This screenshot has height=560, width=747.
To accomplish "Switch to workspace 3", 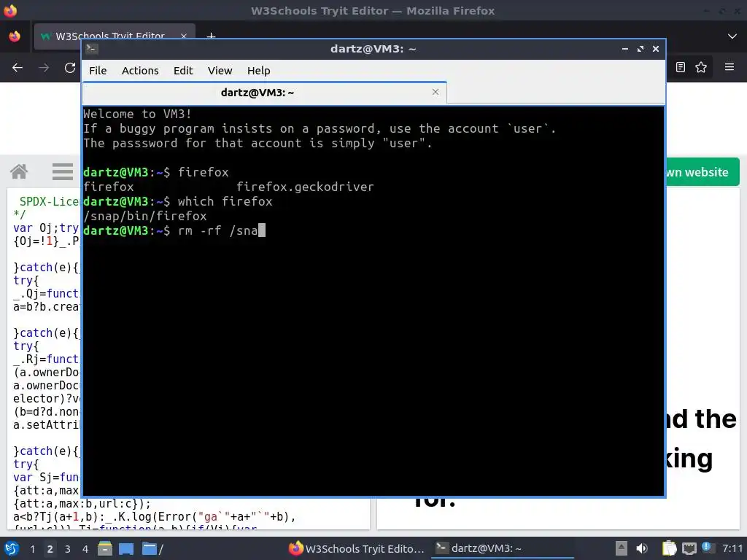I will [x=68, y=549].
